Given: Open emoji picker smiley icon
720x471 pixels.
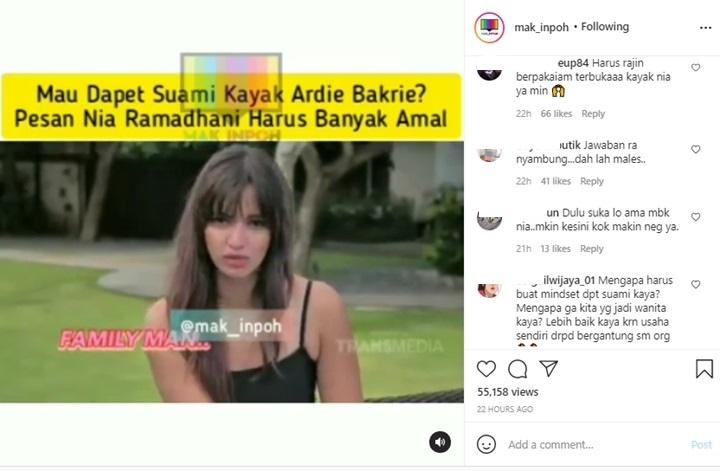Looking at the screenshot, I should click(x=486, y=444).
